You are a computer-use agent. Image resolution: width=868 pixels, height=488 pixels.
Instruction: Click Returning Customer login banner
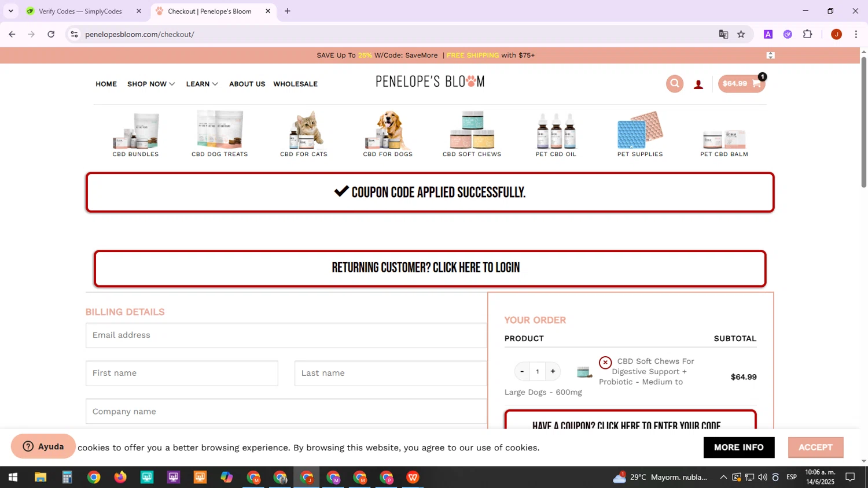click(x=430, y=268)
